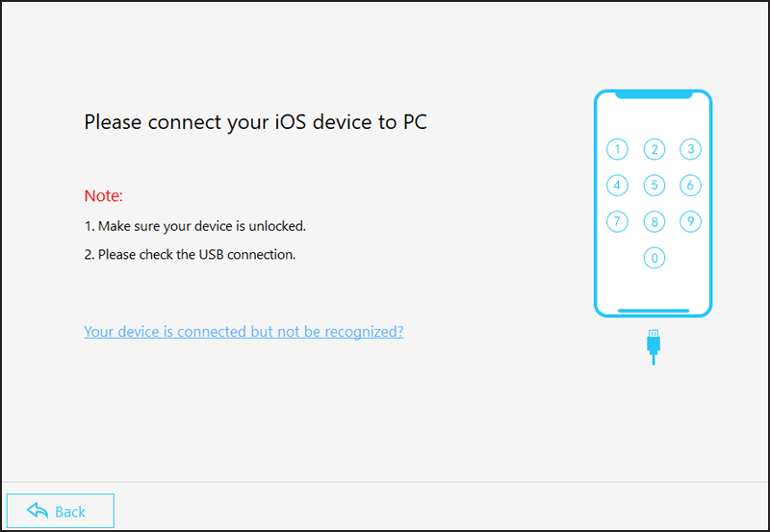This screenshot has width=770, height=532.
Task: Click the "Please check the USB connection" note
Action: click(x=190, y=255)
